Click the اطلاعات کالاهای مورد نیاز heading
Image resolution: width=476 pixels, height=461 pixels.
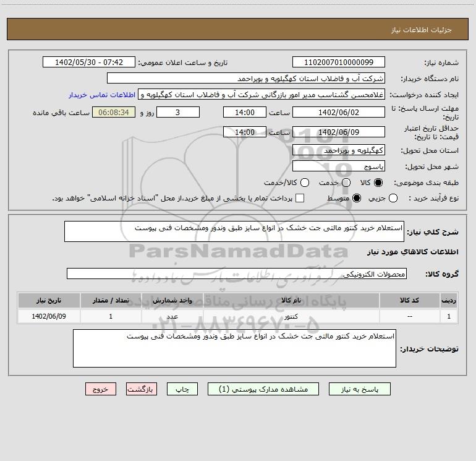(412, 252)
